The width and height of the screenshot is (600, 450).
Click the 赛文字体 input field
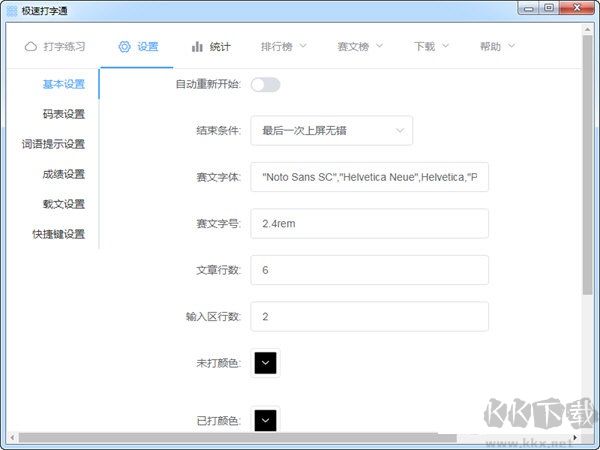click(x=369, y=177)
